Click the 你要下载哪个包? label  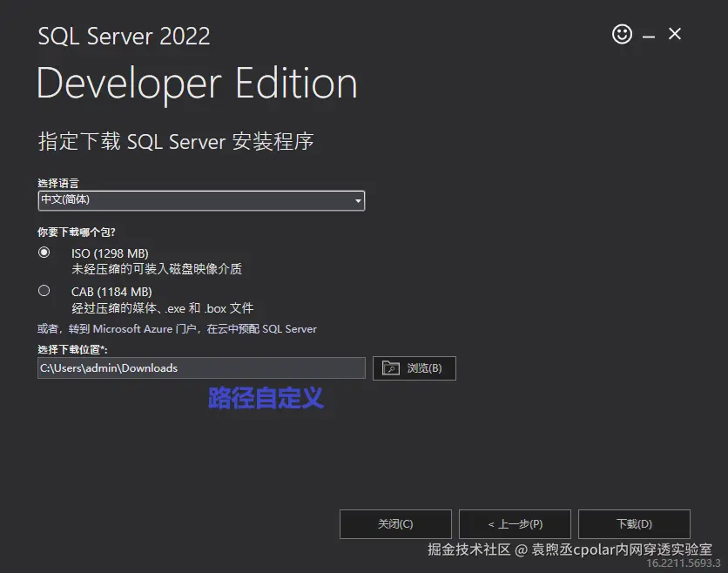76,232
